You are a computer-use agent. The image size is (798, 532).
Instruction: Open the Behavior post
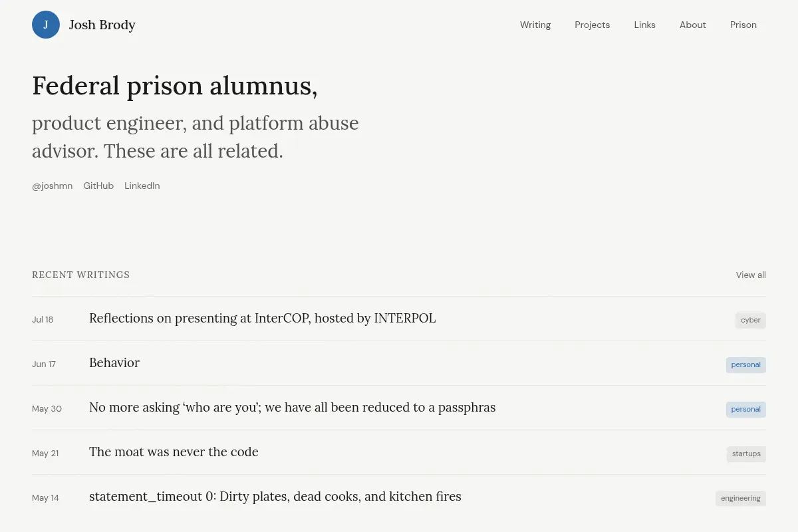click(x=114, y=363)
